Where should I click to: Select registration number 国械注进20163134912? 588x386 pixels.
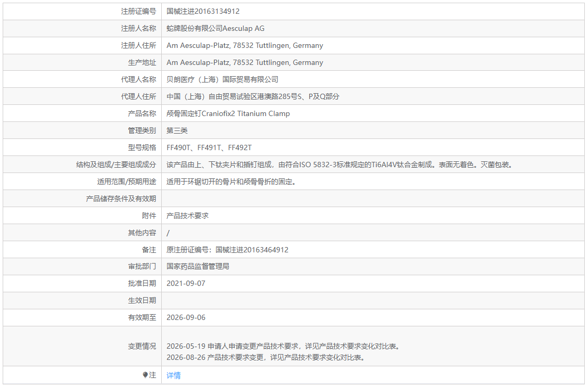point(203,11)
